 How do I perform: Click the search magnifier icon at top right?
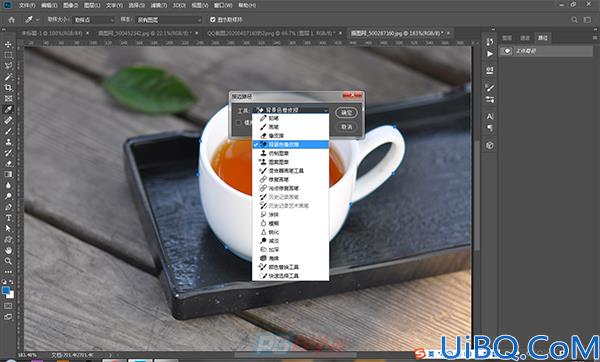tap(574, 20)
